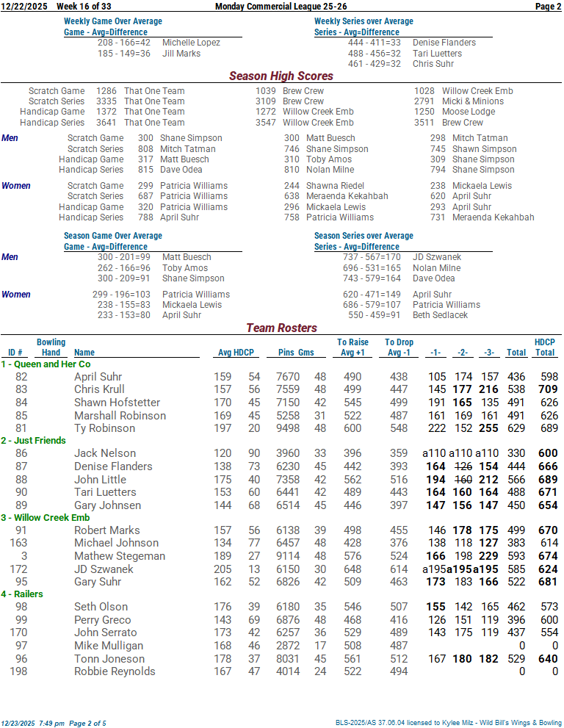564x728 pixels.
Task: Click Perry Greco's roster name
Action: 102,620
